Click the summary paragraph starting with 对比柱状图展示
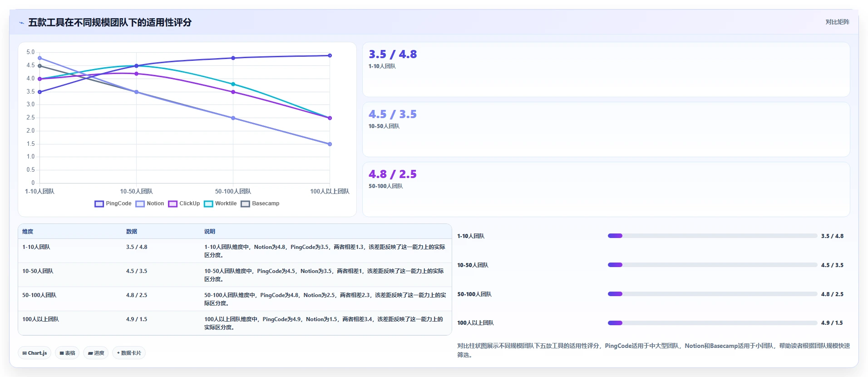Image resolution: width=868 pixels, height=377 pixels. [654, 350]
